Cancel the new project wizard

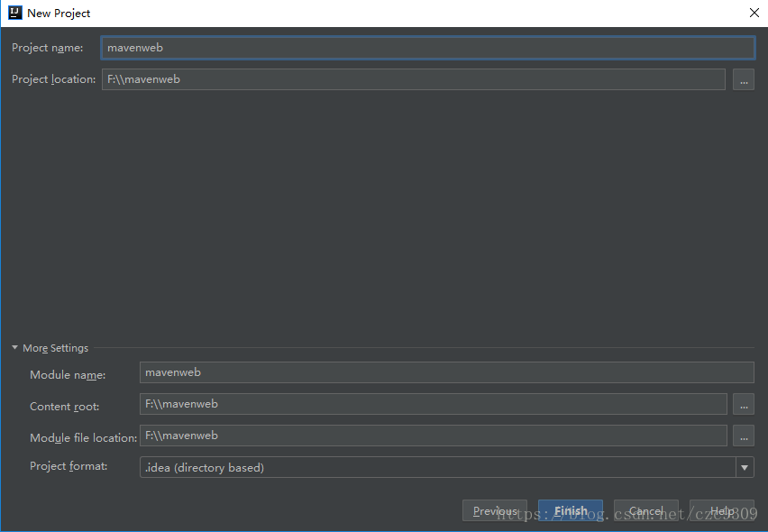pos(646,511)
